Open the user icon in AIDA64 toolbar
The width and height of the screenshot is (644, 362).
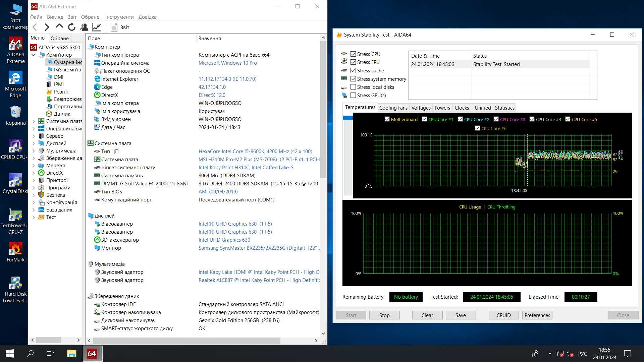(84, 27)
